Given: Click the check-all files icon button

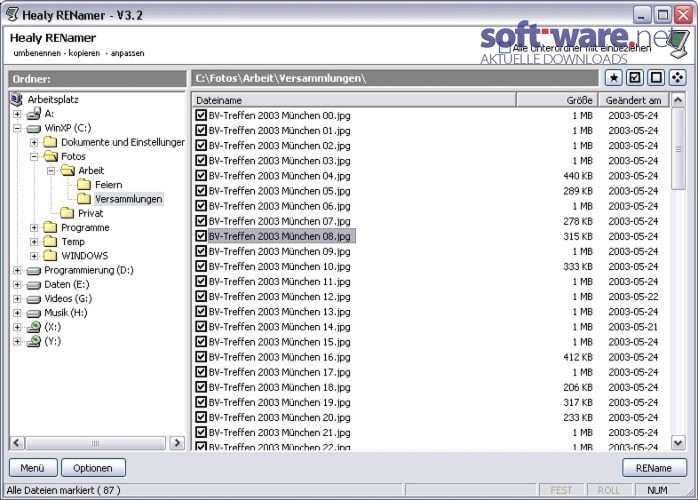Looking at the screenshot, I should pyautogui.click(x=635, y=78).
